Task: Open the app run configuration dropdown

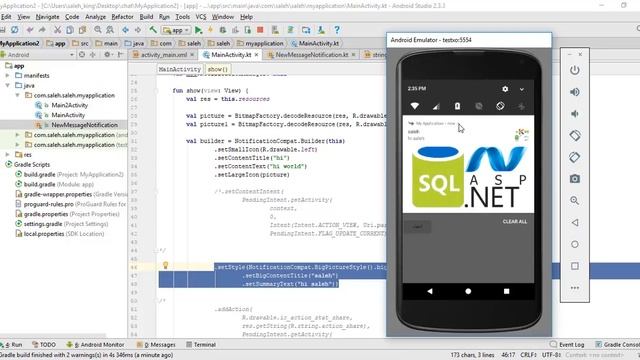Action: 176,30
